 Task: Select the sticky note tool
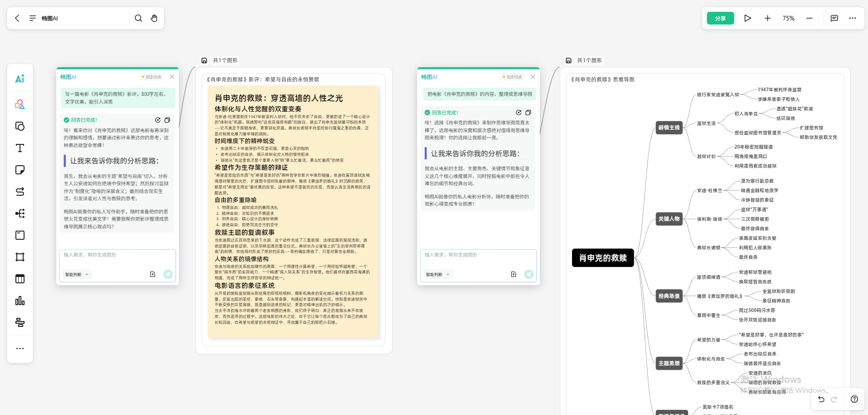(20, 169)
